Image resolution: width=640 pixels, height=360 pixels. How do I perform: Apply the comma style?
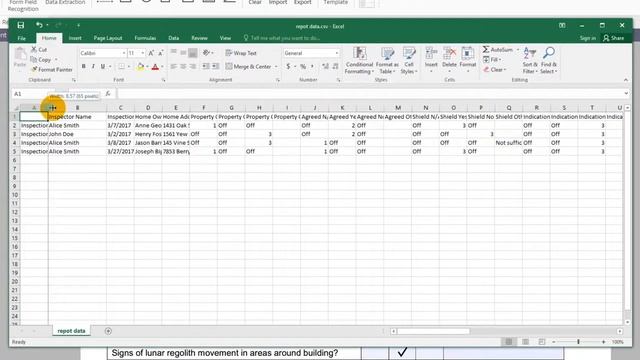(x=312, y=67)
